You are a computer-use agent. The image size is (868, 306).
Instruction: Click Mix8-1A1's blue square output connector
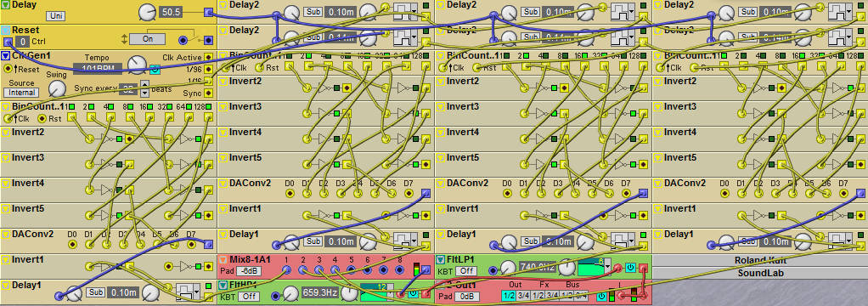[426, 270]
